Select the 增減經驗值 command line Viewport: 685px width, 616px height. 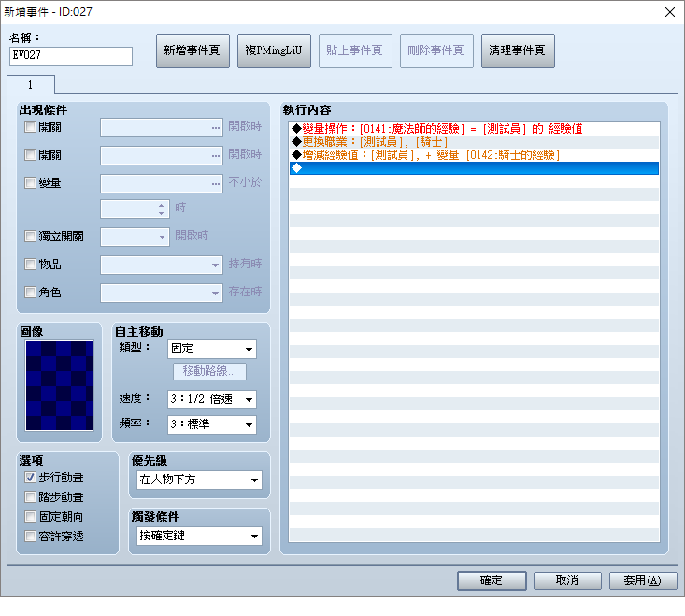(x=474, y=155)
